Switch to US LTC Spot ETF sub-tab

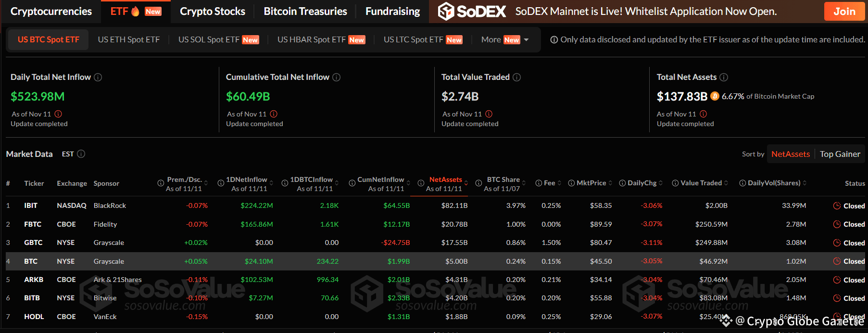[x=423, y=40]
